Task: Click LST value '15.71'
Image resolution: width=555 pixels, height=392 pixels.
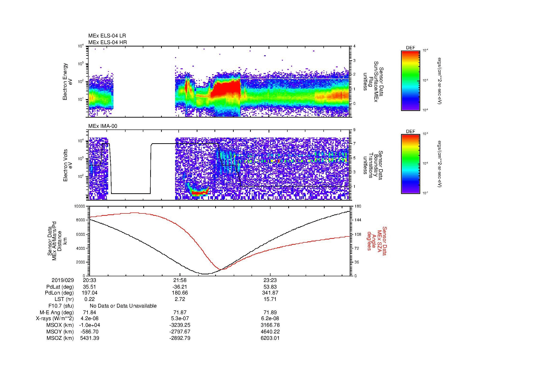Action: (270, 299)
